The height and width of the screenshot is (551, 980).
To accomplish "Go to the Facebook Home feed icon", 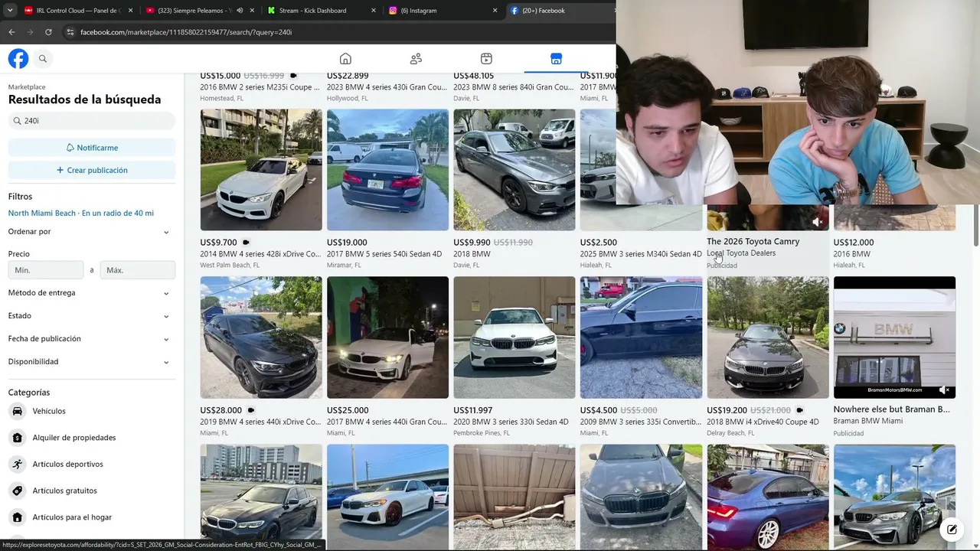I will [345, 59].
